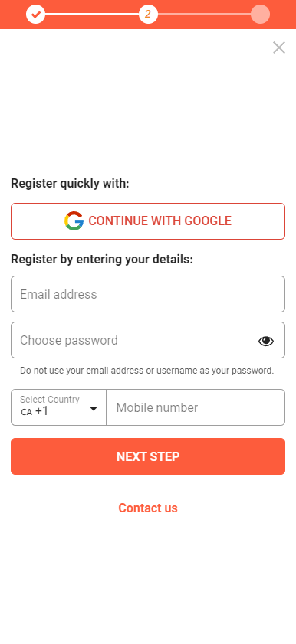Toggle password visibility with the eye icon
The width and height of the screenshot is (296, 644).
[x=266, y=341]
